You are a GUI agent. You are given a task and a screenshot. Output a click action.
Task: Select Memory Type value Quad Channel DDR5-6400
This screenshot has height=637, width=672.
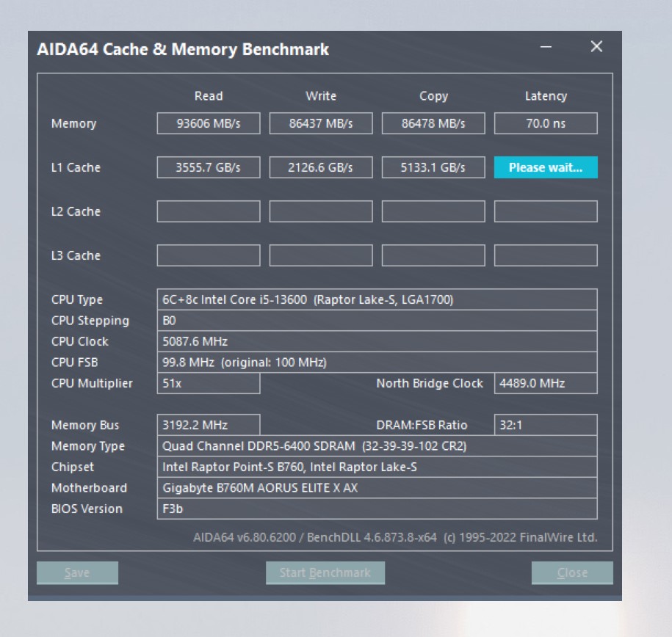[377, 446]
